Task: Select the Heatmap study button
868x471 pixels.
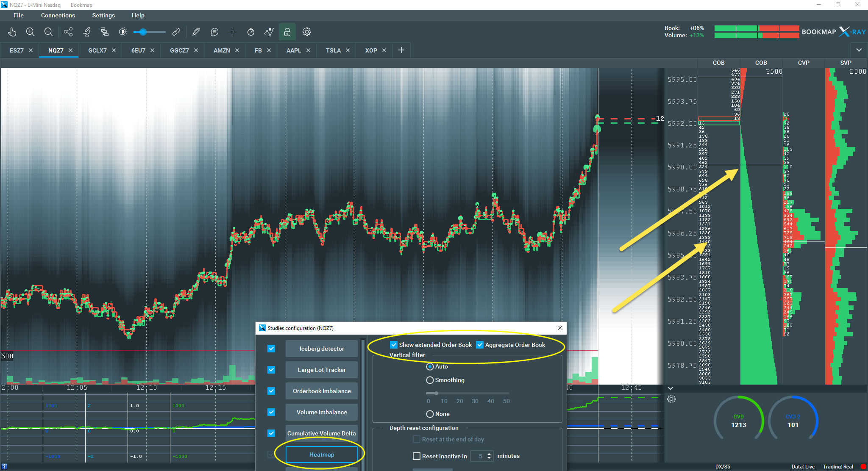Action: click(x=322, y=454)
